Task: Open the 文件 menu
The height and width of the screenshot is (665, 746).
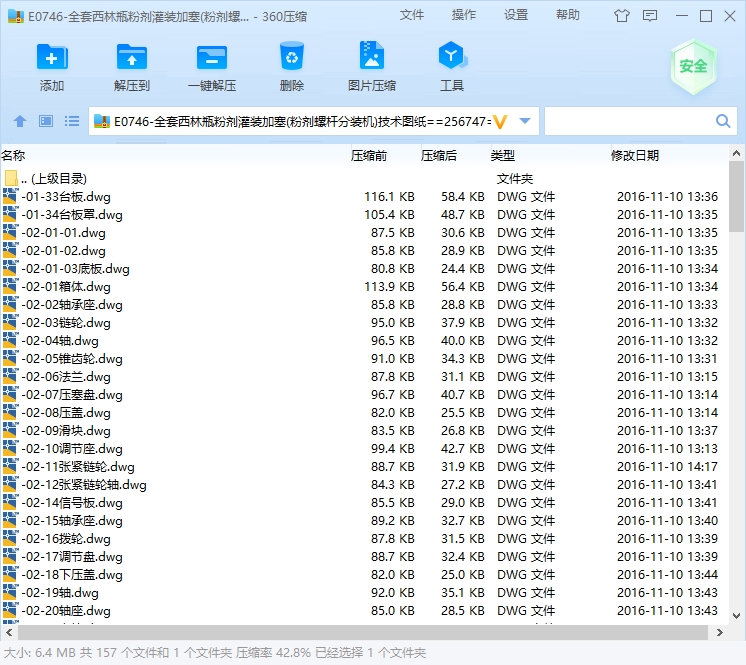Action: pos(412,15)
